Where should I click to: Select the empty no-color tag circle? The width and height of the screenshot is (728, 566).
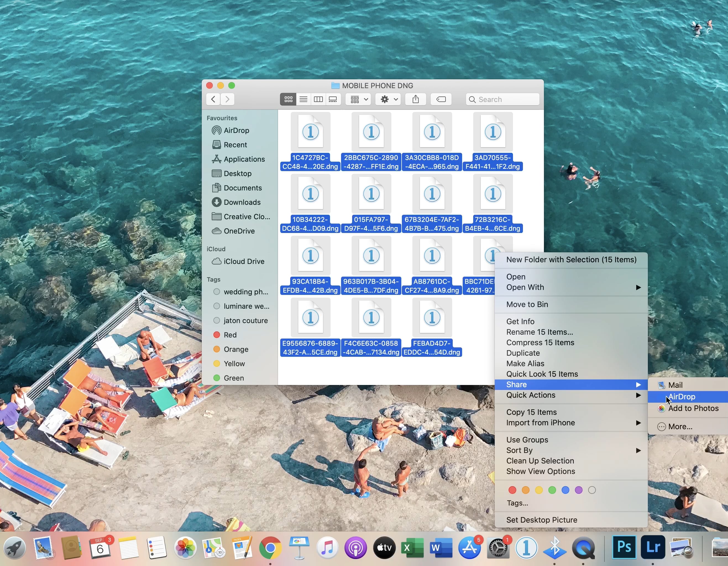[592, 490]
